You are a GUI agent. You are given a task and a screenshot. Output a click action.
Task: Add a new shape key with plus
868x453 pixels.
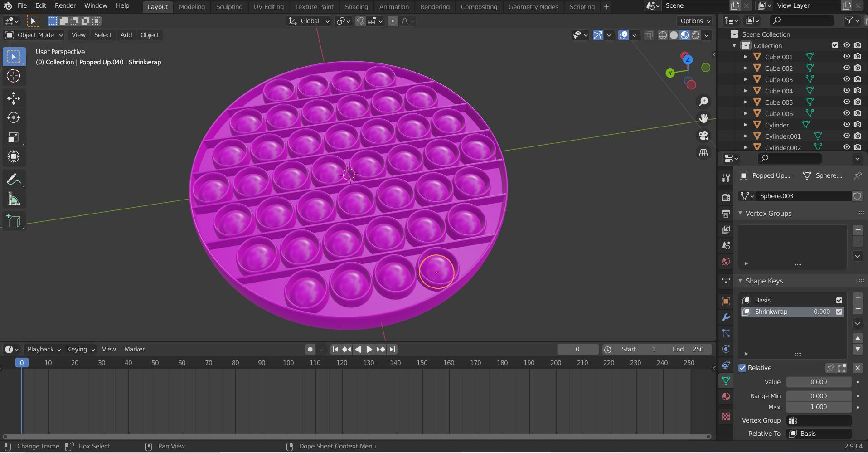(x=858, y=297)
